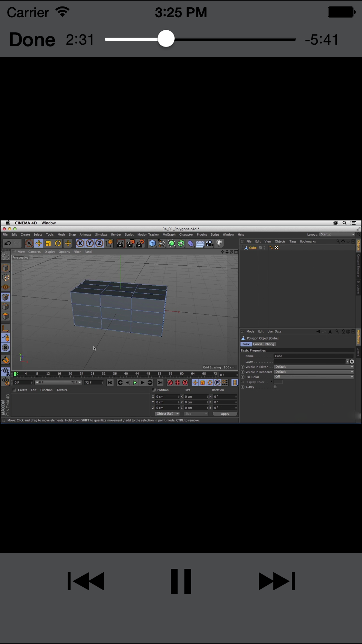Click the Apply button in coordinates panel
362x644 pixels.
pyautogui.click(x=225, y=414)
